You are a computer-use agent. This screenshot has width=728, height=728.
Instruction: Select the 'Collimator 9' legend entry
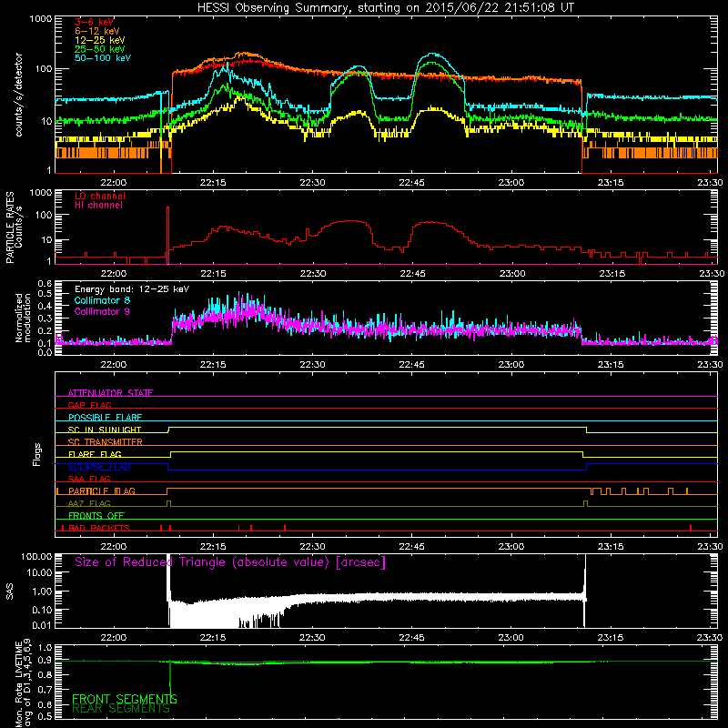coord(102,311)
